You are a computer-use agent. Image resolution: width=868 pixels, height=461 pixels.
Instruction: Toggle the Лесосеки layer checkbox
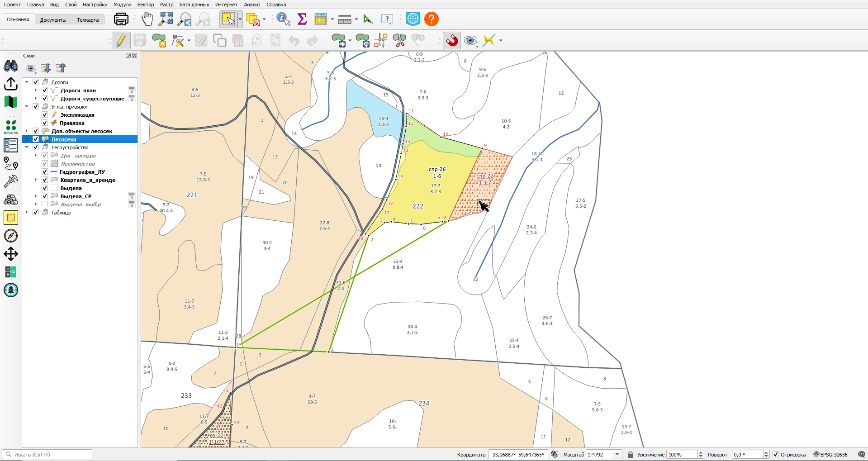[x=36, y=139]
